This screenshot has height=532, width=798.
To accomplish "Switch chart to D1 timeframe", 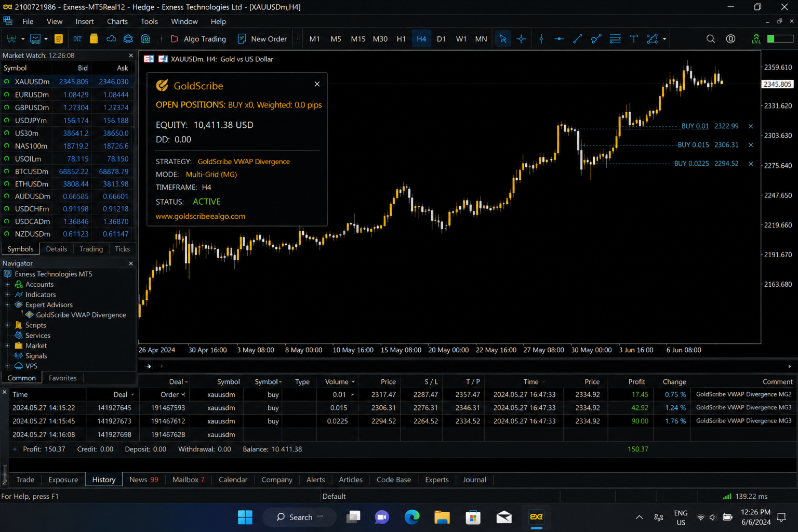I will tap(441, 39).
